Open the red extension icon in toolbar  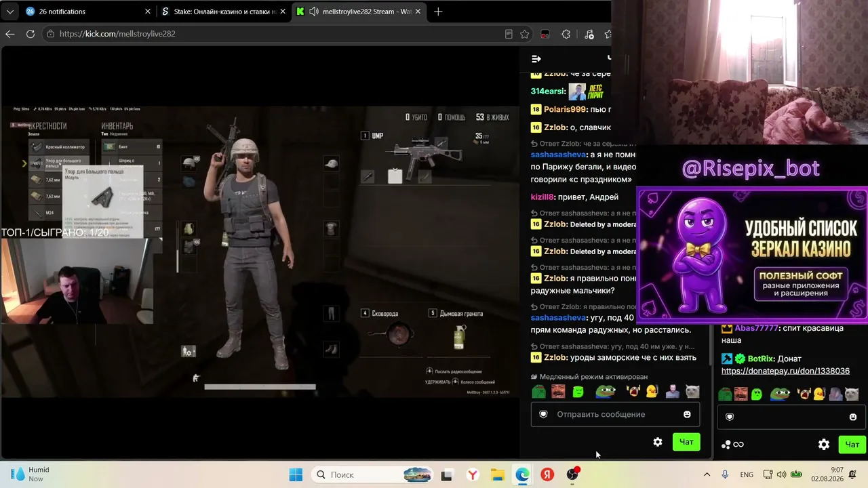click(x=545, y=34)
